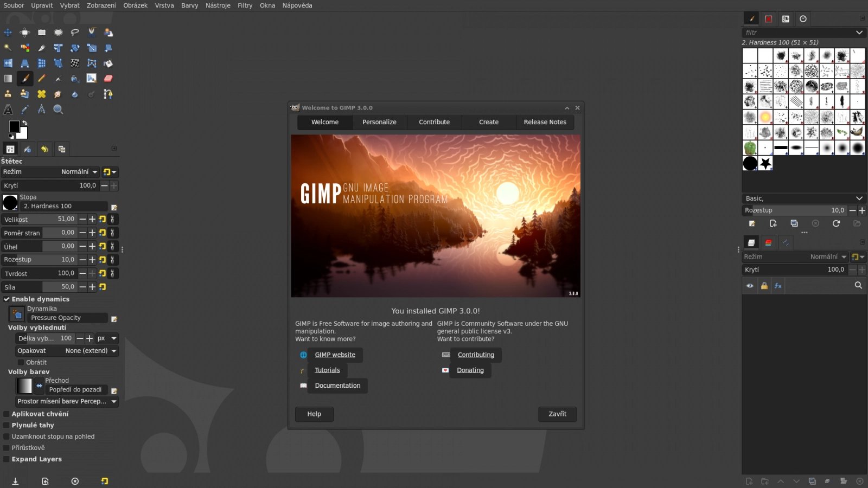Choose the Ellipse Select tool
This screenshot has width=868, height=488.
click(x=58, y=33)
